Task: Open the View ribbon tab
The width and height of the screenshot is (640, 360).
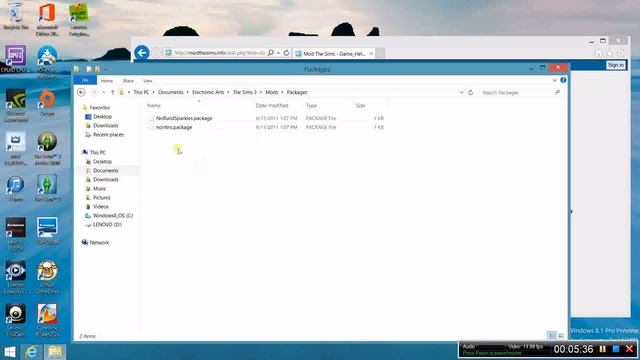Action: (148, 81)
